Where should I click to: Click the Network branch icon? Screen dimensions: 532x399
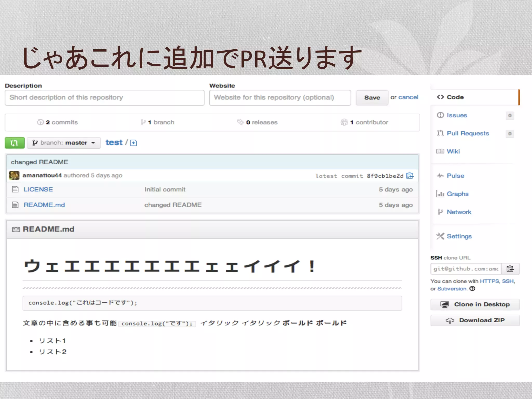(440, 212)
